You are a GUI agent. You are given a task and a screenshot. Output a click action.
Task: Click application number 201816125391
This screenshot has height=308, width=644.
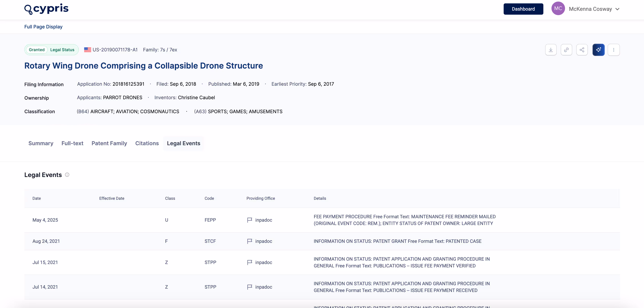[x=128, y=84]
